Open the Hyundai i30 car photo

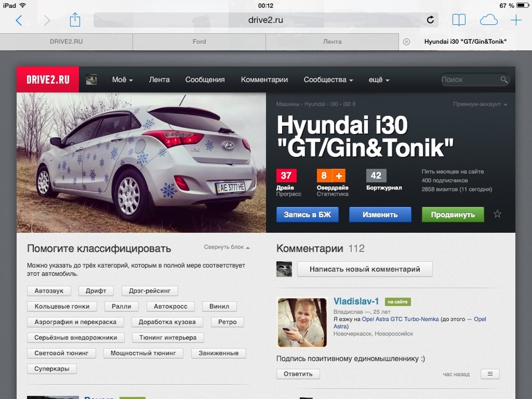pyautogui.click(x=141, y=162)
